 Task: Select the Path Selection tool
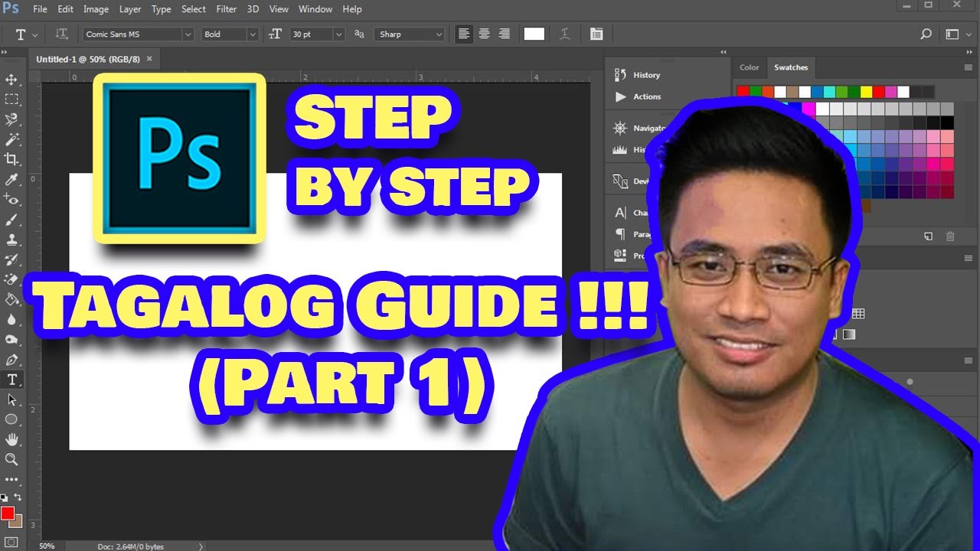(11, 399)
